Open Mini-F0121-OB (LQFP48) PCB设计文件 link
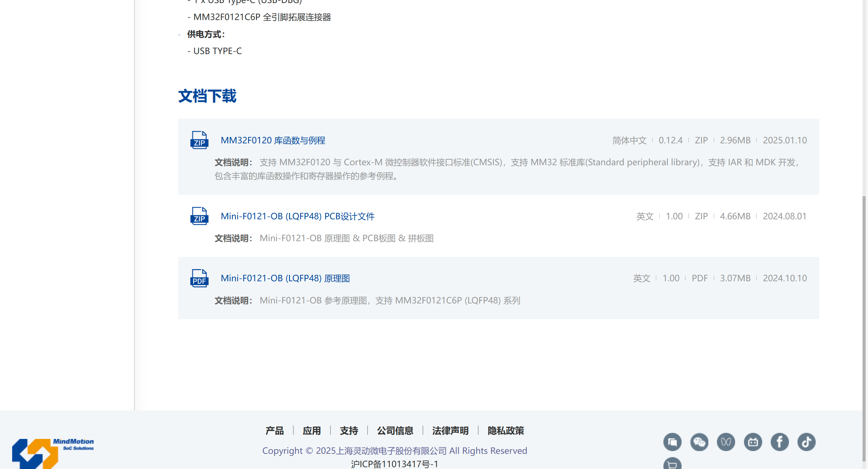The height and width of the screenshot is (469, 868). tap(298, 216)
